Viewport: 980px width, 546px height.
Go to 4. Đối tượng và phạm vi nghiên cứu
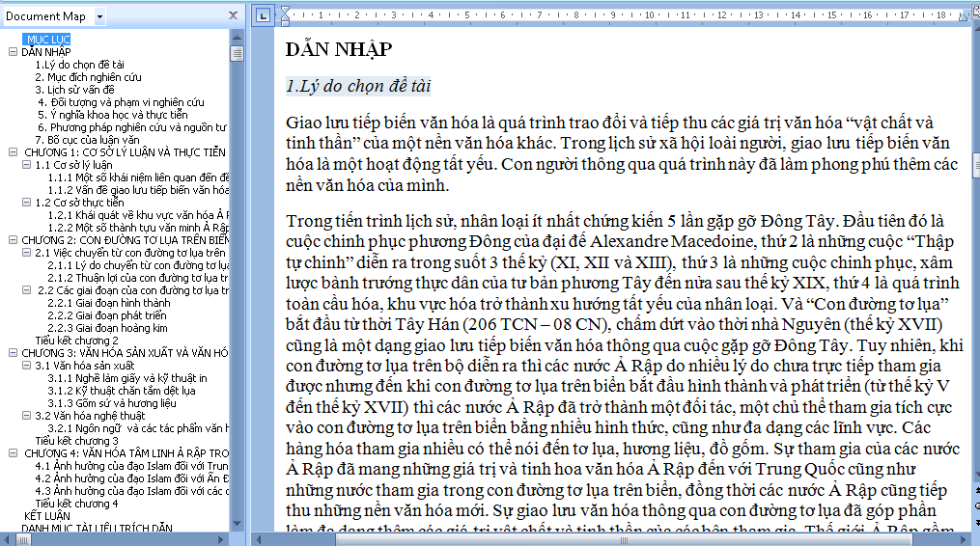[121, 102]
